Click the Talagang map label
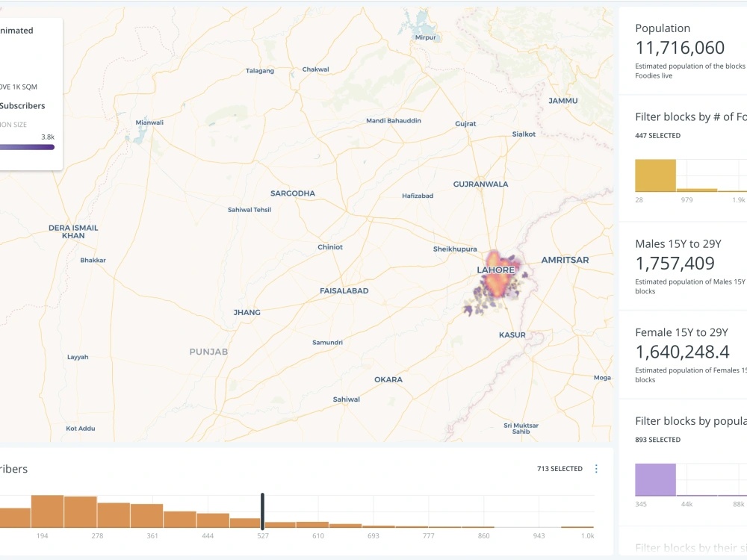Screen dimensions: 747x560 coord(260,71)
